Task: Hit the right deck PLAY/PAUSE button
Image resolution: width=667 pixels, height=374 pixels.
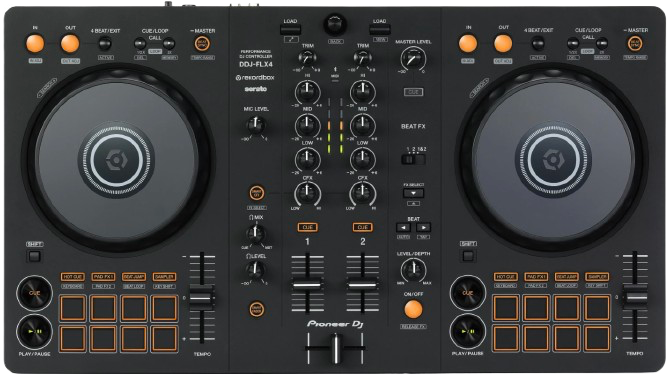Action: (467, 331)
